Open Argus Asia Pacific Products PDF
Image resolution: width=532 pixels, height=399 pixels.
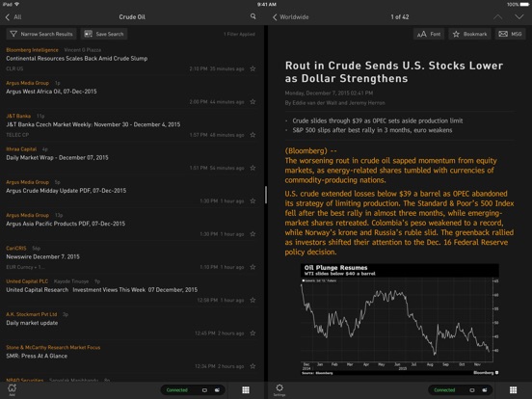[66, 224]
